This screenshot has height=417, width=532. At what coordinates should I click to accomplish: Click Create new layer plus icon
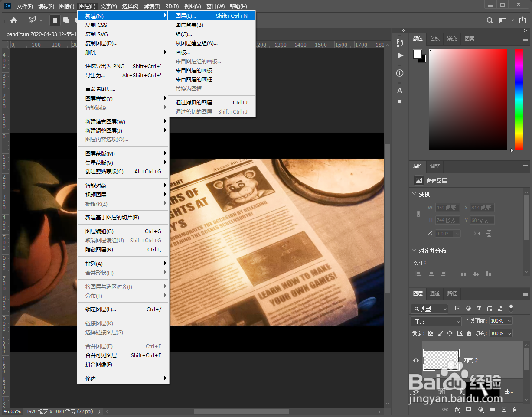(504, 409)
